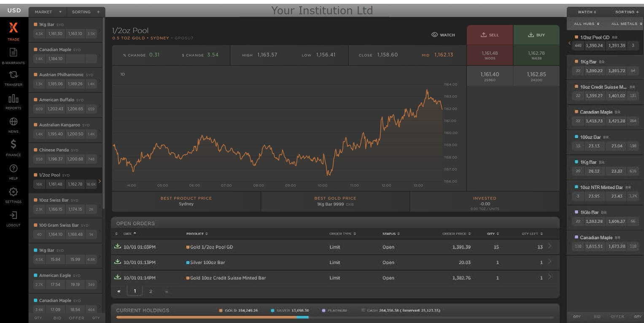Image resolution: width=644 pixels, height=323 pixels.
Task: Click buy icon on Gold 1/2oz Pool GD order
Action: click(118, 247)
